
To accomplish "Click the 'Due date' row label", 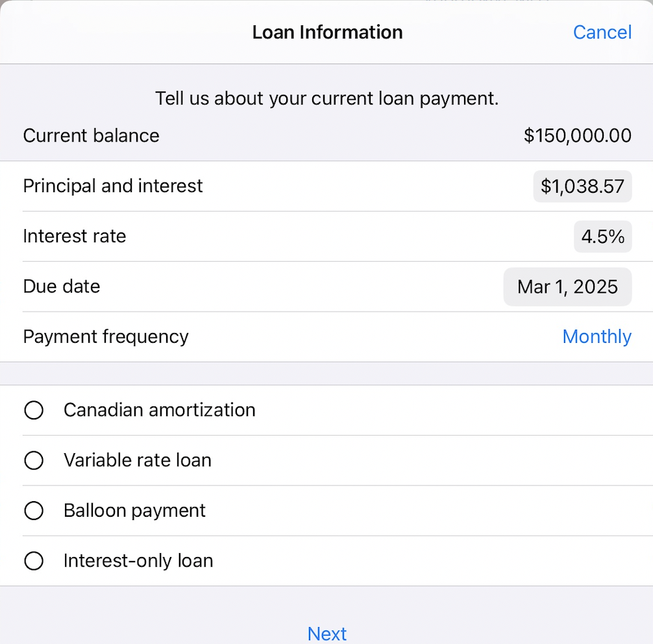I will [x=62, y=286].
